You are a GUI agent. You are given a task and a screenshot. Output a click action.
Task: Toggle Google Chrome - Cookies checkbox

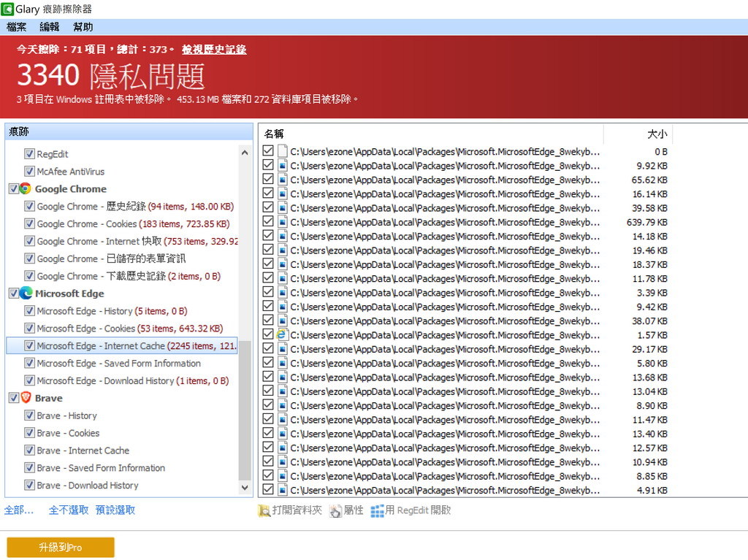[x=29, y=223]
